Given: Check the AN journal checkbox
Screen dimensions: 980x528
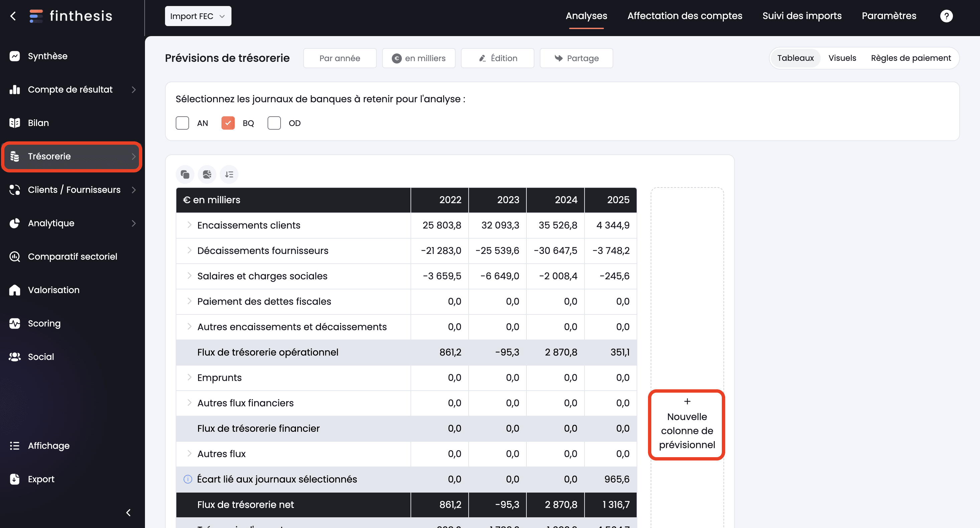Looking at the screenshot, I should [x=182, y=123].
